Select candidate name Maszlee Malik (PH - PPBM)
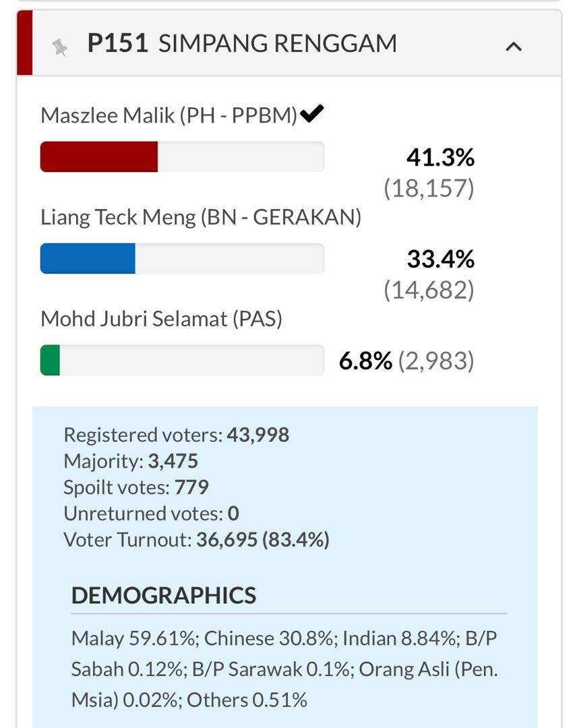The image size is (575, 728). point(169,115)
